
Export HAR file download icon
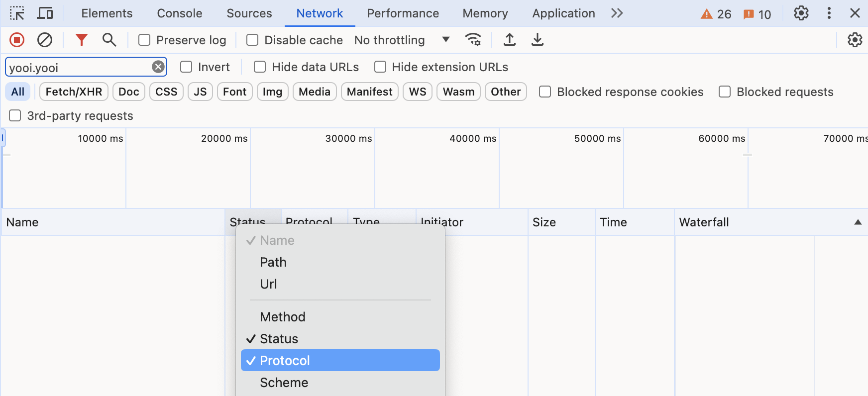[537, 40]
